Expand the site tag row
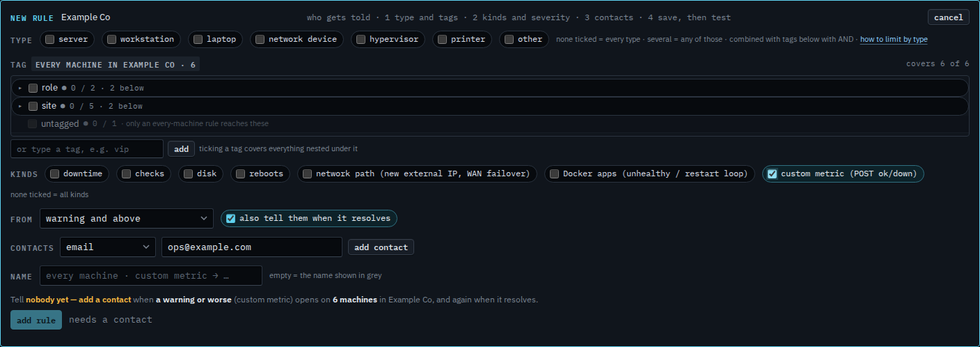Viewport: 980px width, 347px height. click(20, 106)
